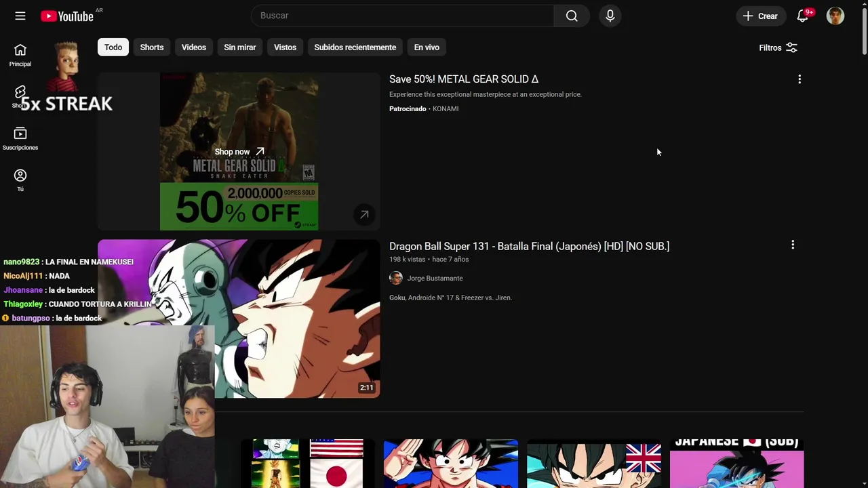
Task: Open the short with US and Japan flags
Action: pos(308,464)
